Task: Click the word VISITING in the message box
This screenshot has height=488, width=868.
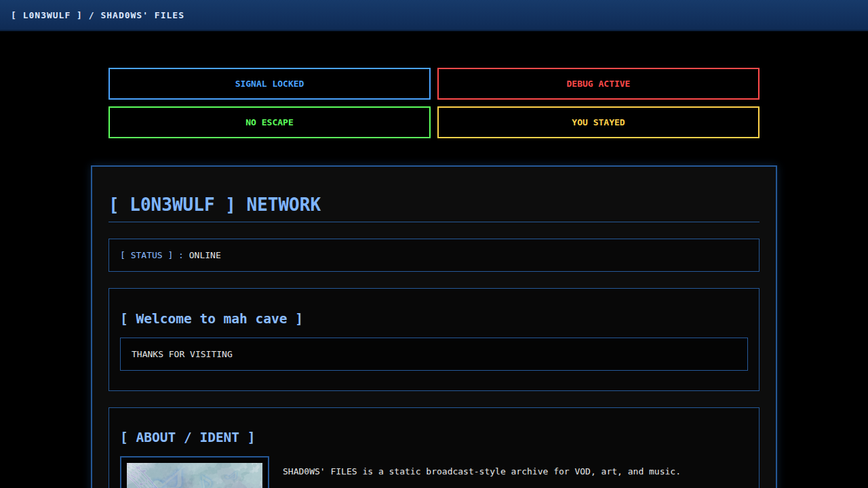Action: coord(211,354)
